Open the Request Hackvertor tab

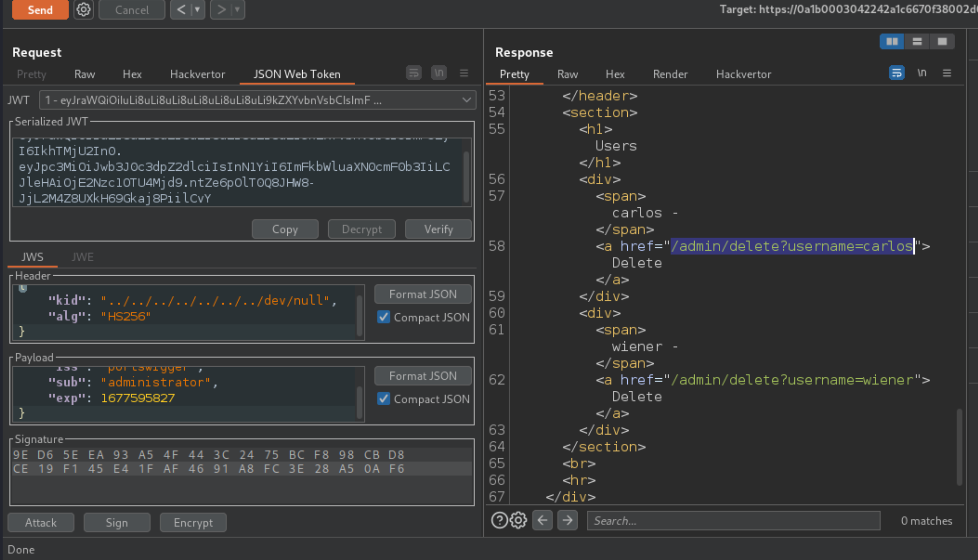tap(198, 74)
